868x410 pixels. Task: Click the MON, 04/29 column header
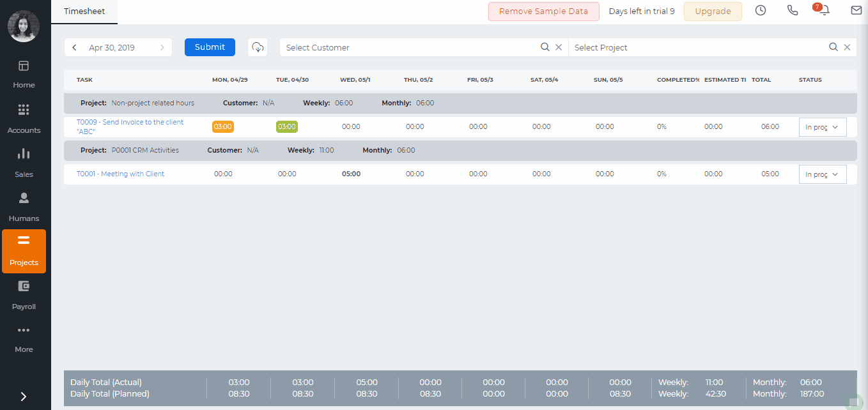tap(230, 80)
